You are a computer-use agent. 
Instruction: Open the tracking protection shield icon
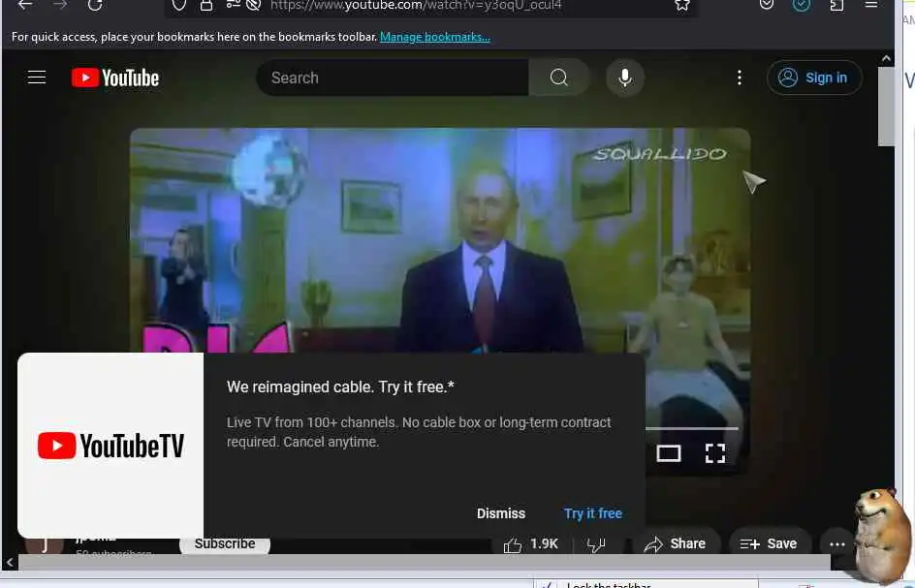pos(179,5)
